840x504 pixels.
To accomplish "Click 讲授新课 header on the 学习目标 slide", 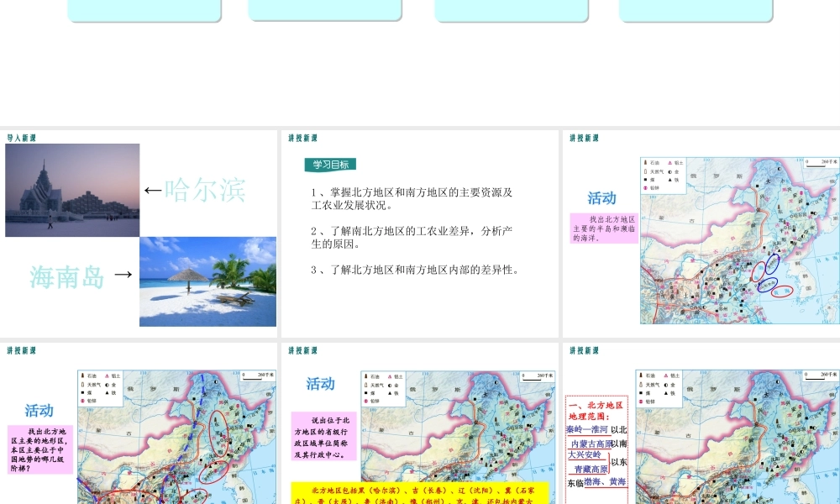I will click(302, 138).
